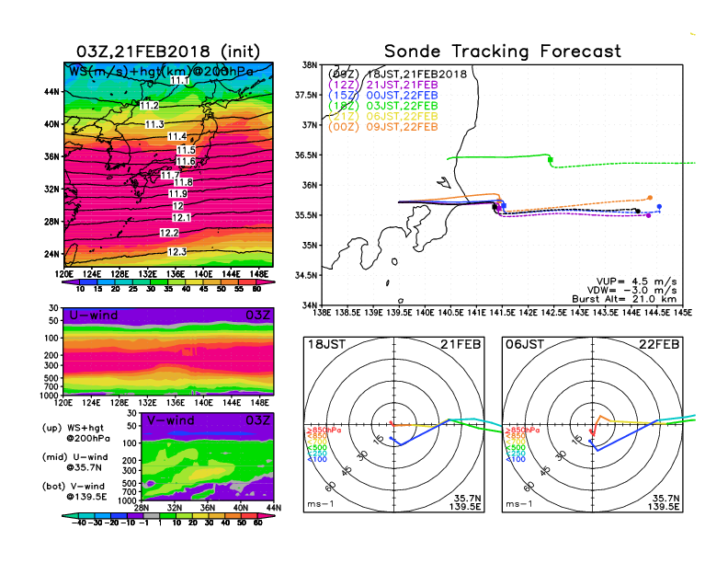Click "22FEB" label on the right hodograph
Image resolution: width=728 pixels, height=563 pixels.
tap(659, 344)
